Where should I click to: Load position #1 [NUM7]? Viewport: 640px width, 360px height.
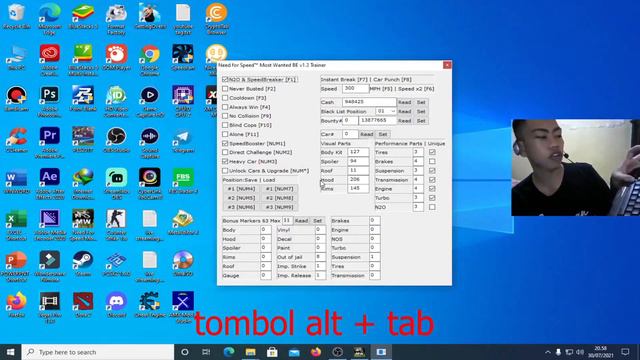tap(280, 189)
